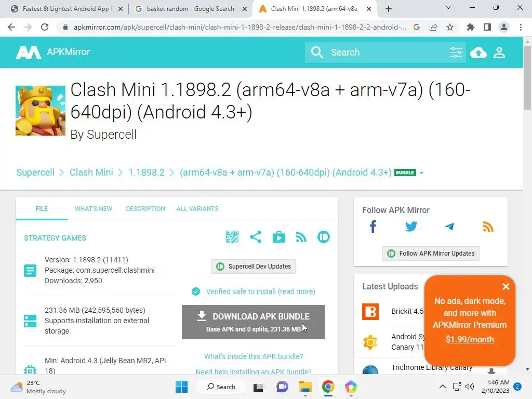Click Follow APK Mirror Updates button
The height and width of the screenshot is (399, 532).
(431, 254)
